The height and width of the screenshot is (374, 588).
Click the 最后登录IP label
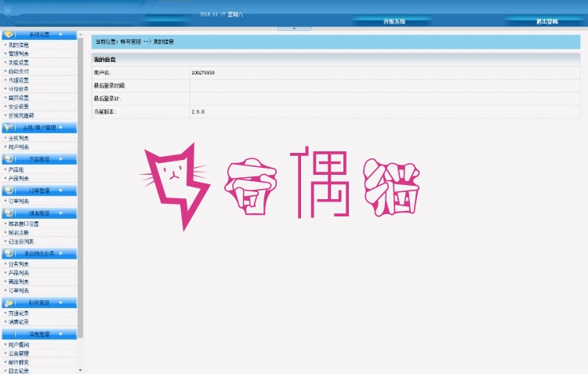(x=107, y=99)
